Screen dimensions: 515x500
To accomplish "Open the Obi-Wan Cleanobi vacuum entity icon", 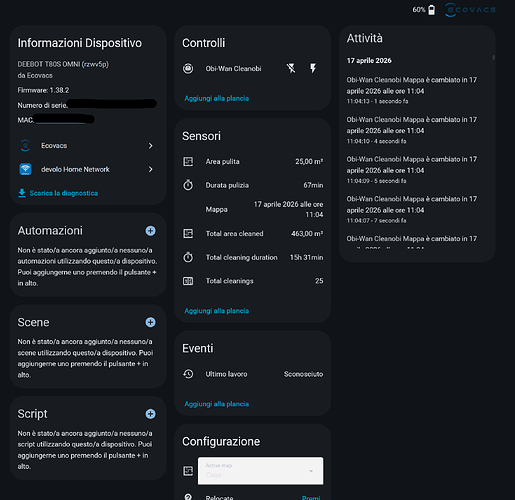I will [188, 69].
